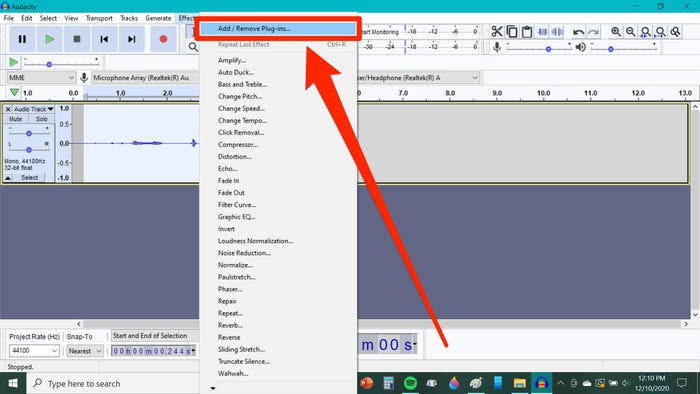Click the Silence Audio icon
The width and height of the screenshot is (700, 394).
(x=557, y=32)
